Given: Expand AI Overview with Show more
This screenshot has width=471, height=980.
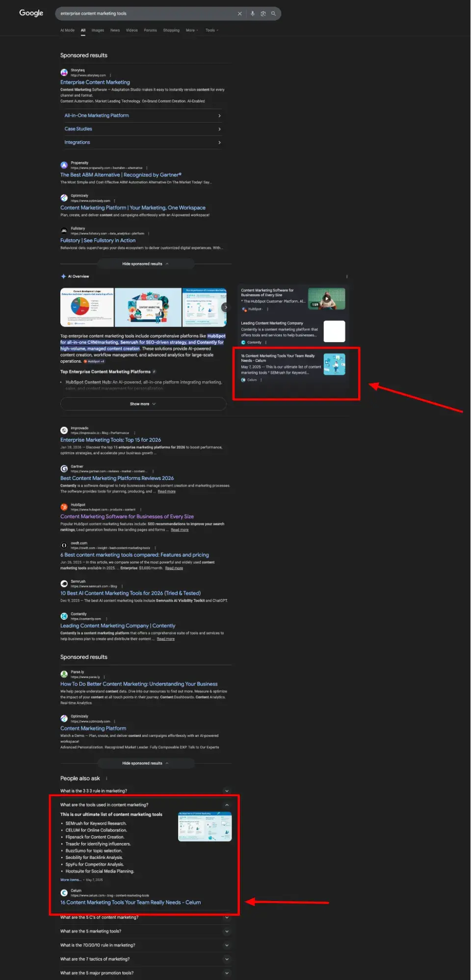Looking at the screenshot, I should 143,404.
